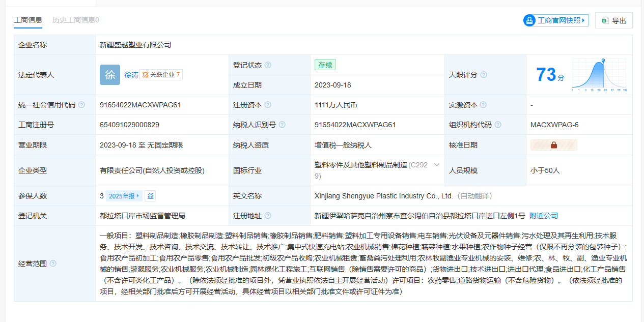This screenshot has width=644, height=322.
Task: Open the chart icon beside 2025年报
Action: (150, 196)
